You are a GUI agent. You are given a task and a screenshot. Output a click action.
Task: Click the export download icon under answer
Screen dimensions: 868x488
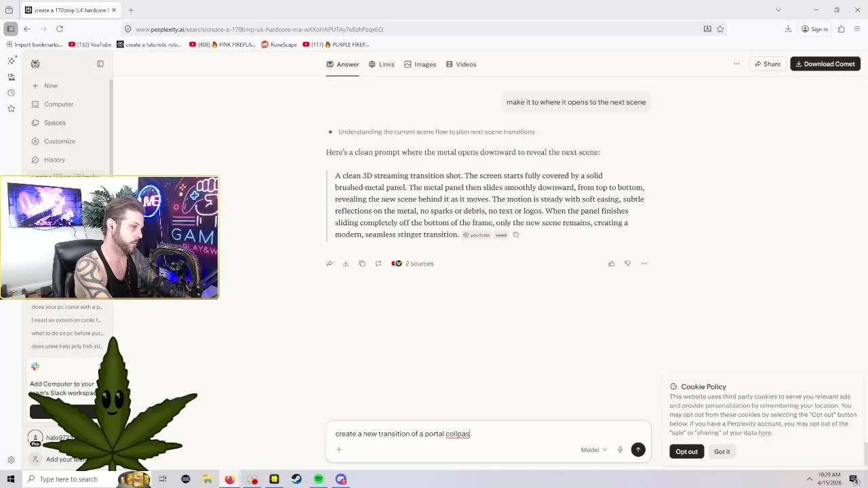346,264
